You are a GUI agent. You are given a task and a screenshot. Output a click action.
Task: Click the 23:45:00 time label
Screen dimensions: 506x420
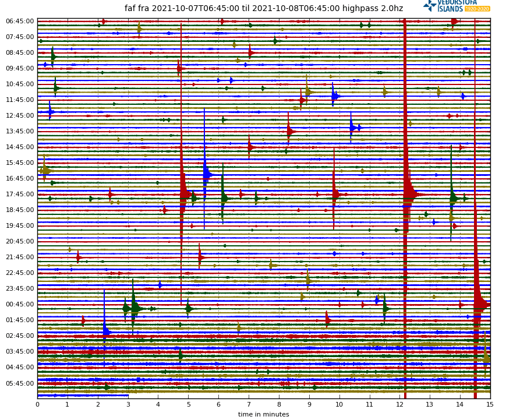[20, 288]
